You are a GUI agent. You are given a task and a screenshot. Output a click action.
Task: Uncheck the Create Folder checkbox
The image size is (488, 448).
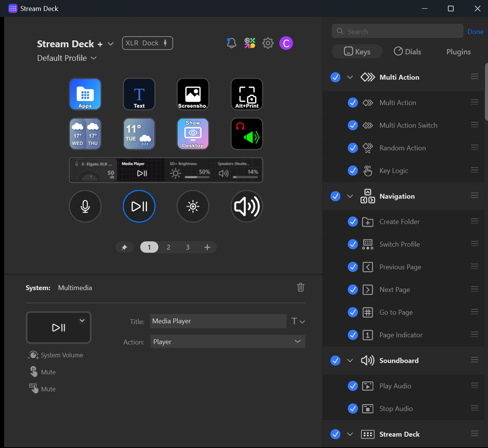[353, 222]
